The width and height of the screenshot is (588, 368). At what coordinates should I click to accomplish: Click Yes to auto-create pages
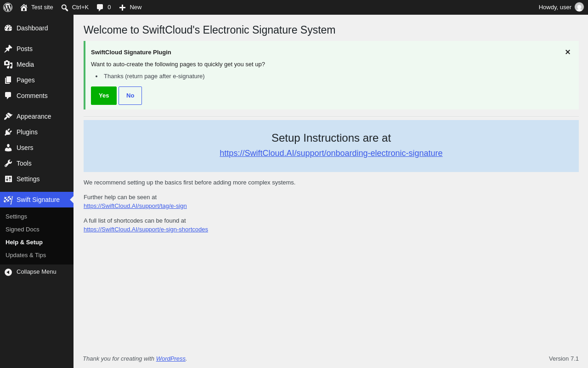pyautogui.click(x=104, y=96)
